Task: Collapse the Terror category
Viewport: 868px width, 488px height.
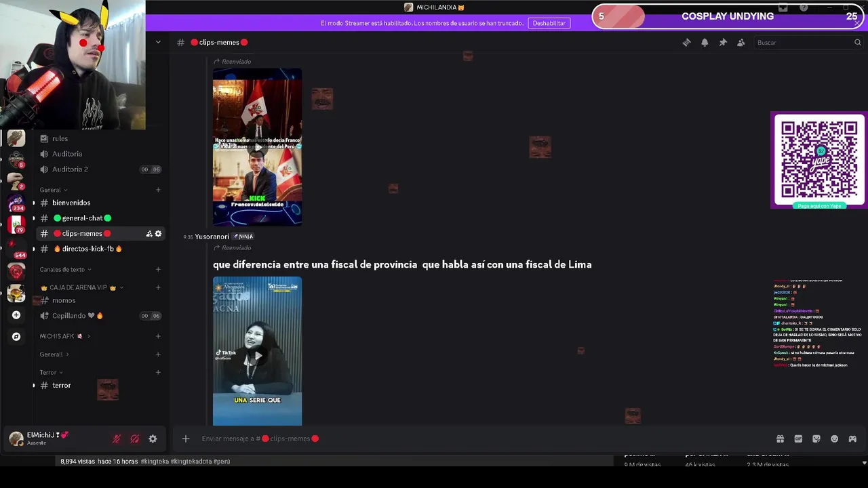Action: tap(51, 372)
